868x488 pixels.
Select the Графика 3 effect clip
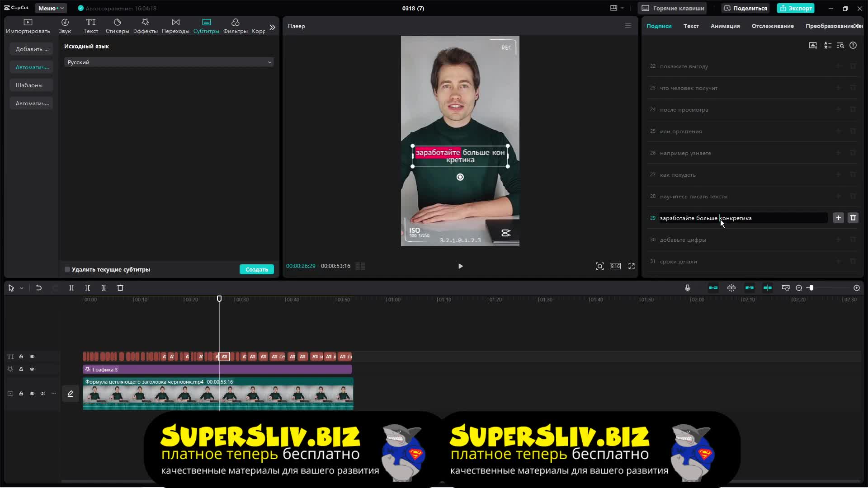point(217,370)
